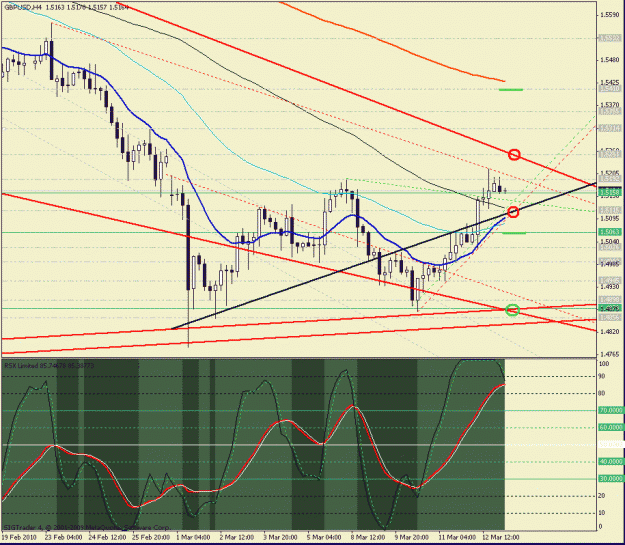Click the 9 Mar 20:00 time label
The image size is (625, 545).
click(412, 537)
